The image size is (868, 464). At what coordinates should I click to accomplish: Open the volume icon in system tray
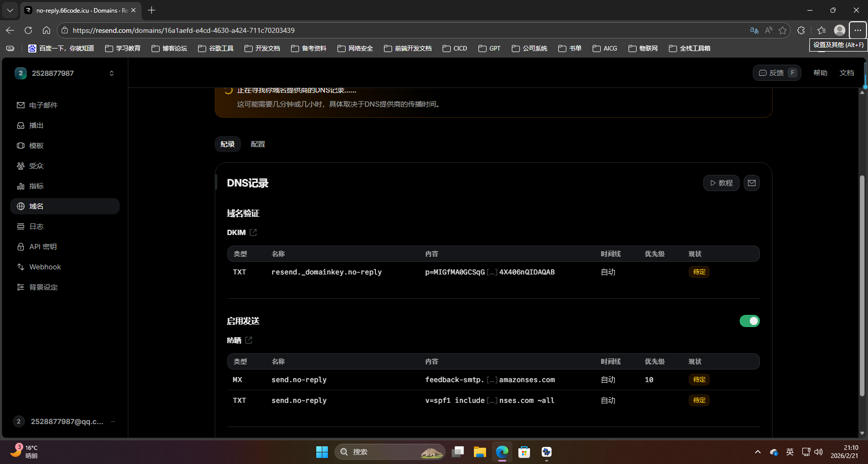coord(819,452)
